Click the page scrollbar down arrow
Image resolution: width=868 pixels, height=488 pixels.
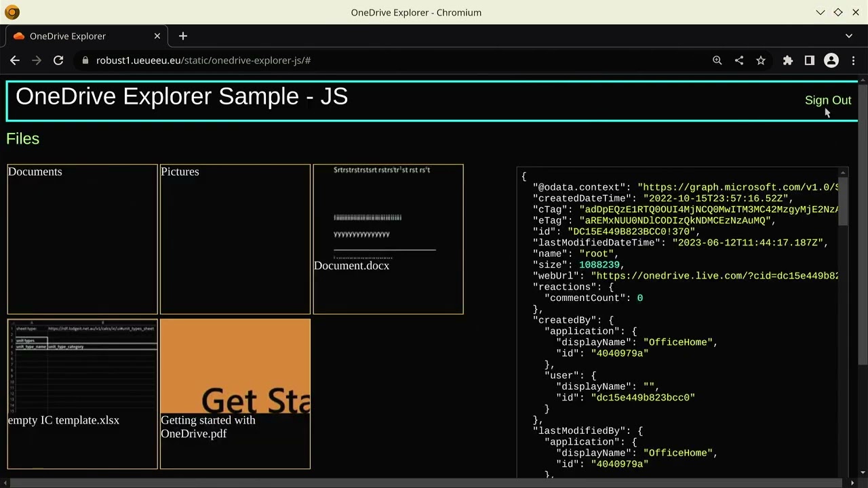(863, 472)
